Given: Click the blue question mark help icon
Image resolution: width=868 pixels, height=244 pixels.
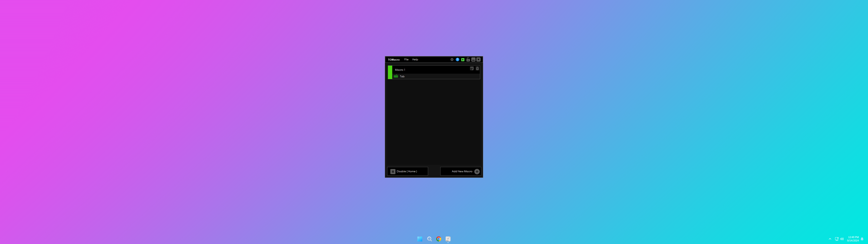Looking at the screenshot, I should [457, 60].
